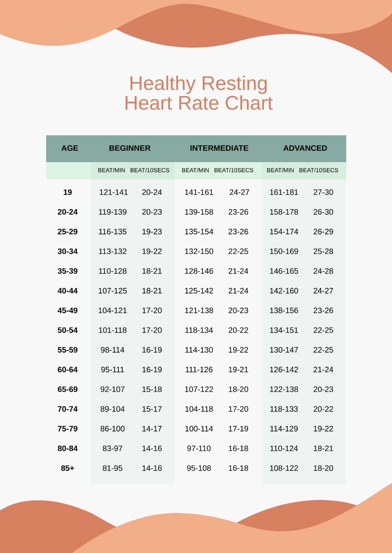Click the 81-95 beginner heart rate value
Image resolution: width=392 pixels, height=553 pixels.
coord(112,468)
